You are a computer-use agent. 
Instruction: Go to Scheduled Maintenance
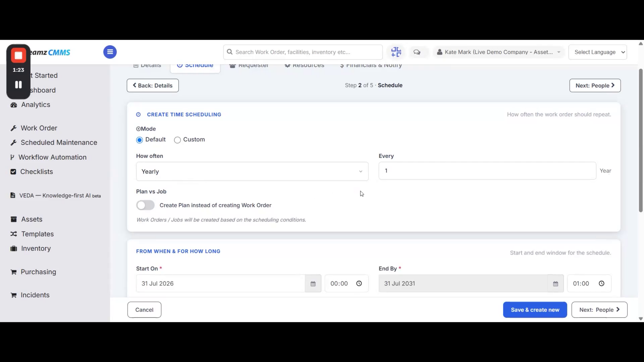[x=59, y=142]
